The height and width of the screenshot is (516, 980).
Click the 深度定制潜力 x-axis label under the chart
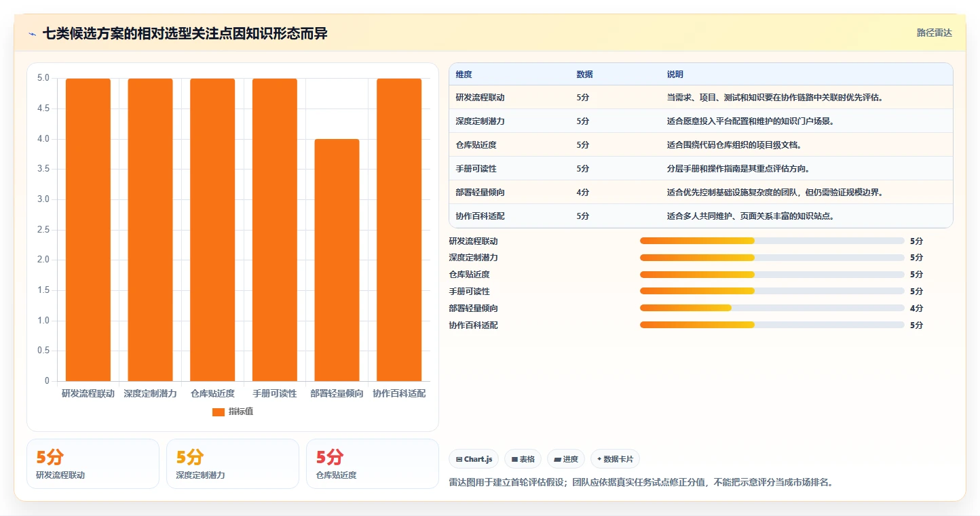150,393
